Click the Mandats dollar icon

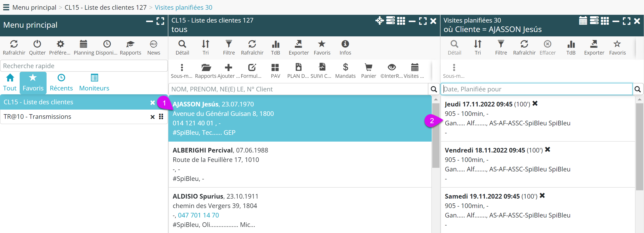tap(345, 67)
